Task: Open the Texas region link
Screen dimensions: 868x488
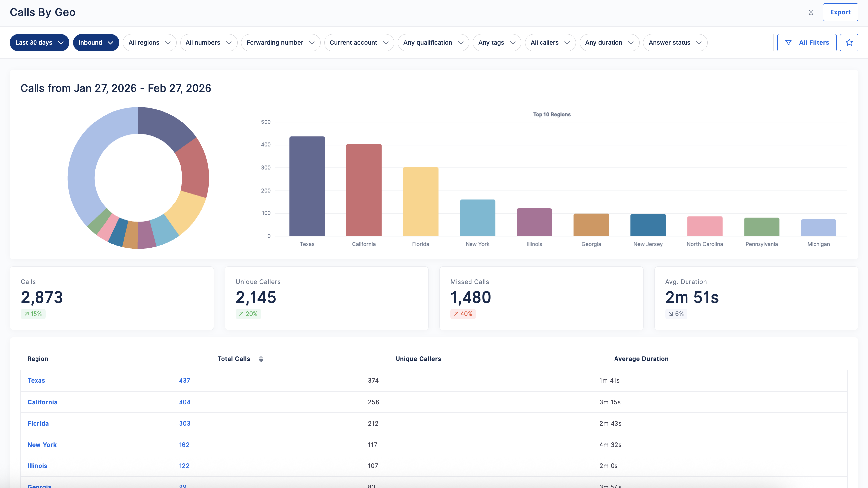Action: tap(36, 381)
